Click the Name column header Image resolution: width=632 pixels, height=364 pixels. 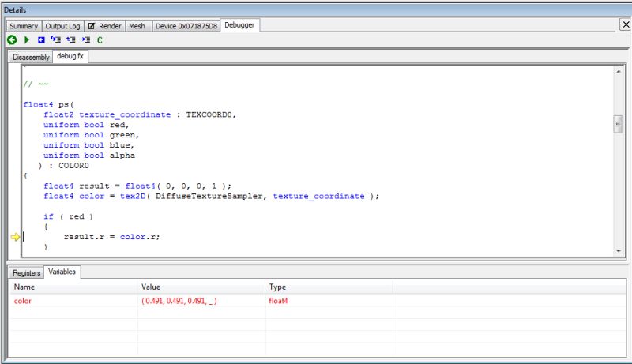coord(73,287)
